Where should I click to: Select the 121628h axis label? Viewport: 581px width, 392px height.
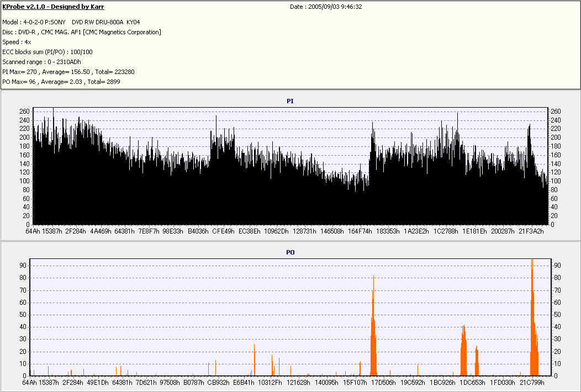coord(298,383)
